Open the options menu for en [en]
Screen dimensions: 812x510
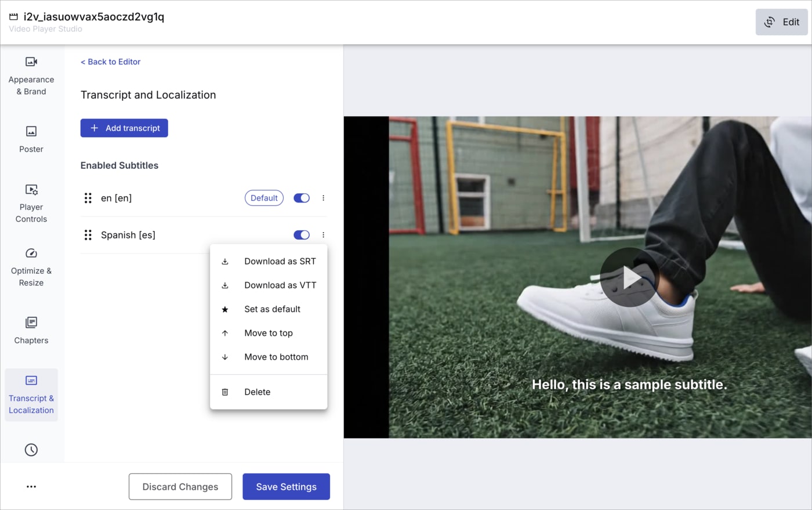[x=323, y=198]
